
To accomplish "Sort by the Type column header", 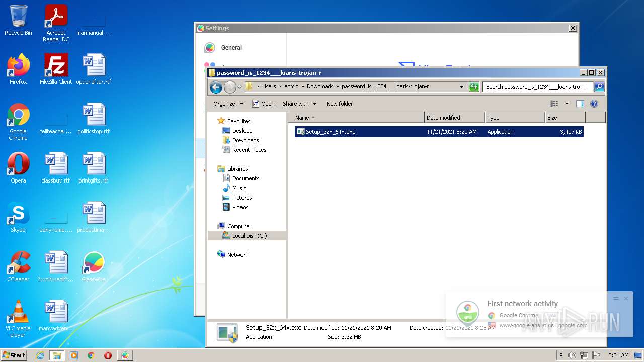I will point(515,118).
